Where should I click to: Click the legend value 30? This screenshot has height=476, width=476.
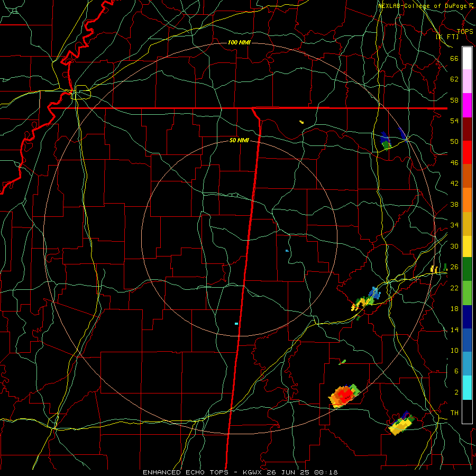click(454, 246)
